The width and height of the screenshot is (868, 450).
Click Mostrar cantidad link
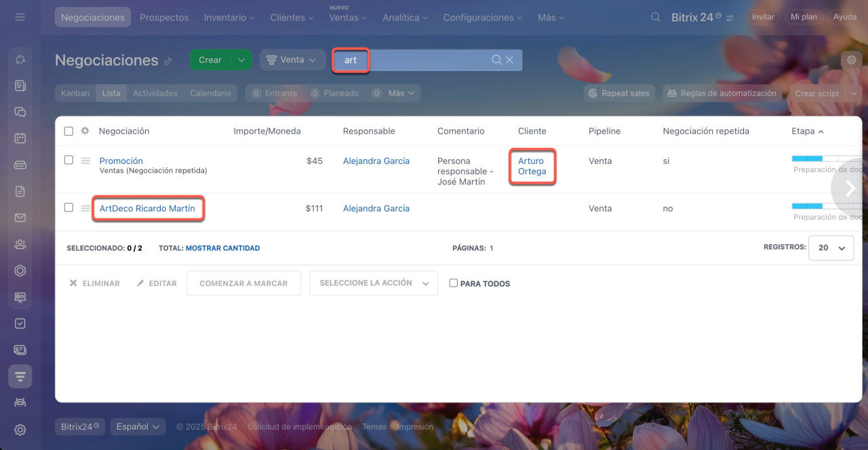222,248
